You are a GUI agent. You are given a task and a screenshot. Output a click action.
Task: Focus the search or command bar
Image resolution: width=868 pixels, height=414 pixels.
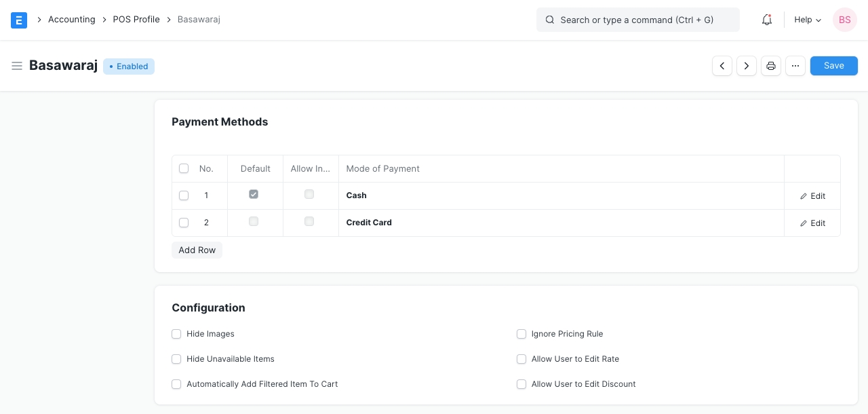[637, 20]
